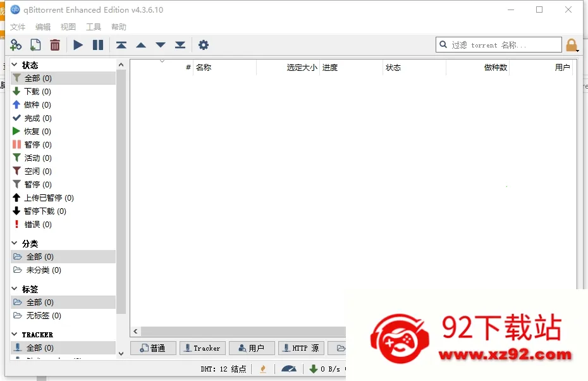Click the DHT: 12 结点 status text
The image size is (588, 381).
(223, 369)
